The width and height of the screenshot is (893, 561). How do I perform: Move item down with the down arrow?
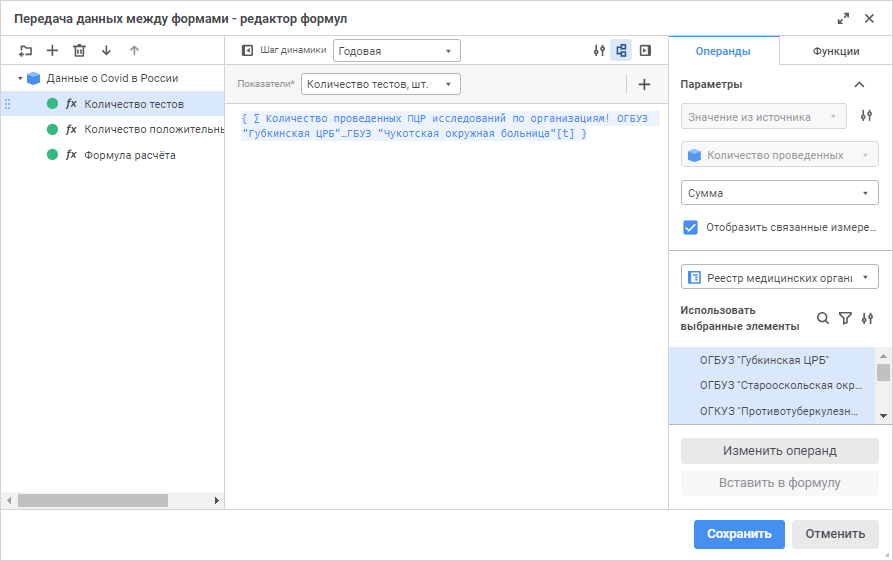[x=106, y=50]
